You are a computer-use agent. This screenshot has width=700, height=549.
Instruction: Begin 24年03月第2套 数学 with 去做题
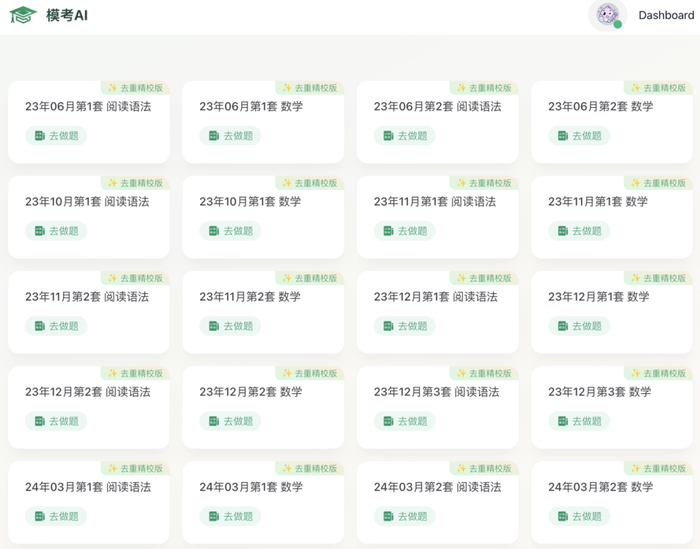coord(579,516)
